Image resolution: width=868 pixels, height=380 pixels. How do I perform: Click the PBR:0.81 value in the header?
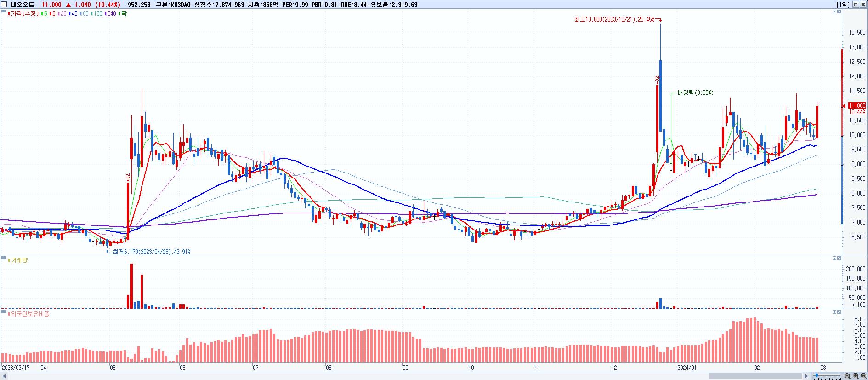tap(324, 5)
